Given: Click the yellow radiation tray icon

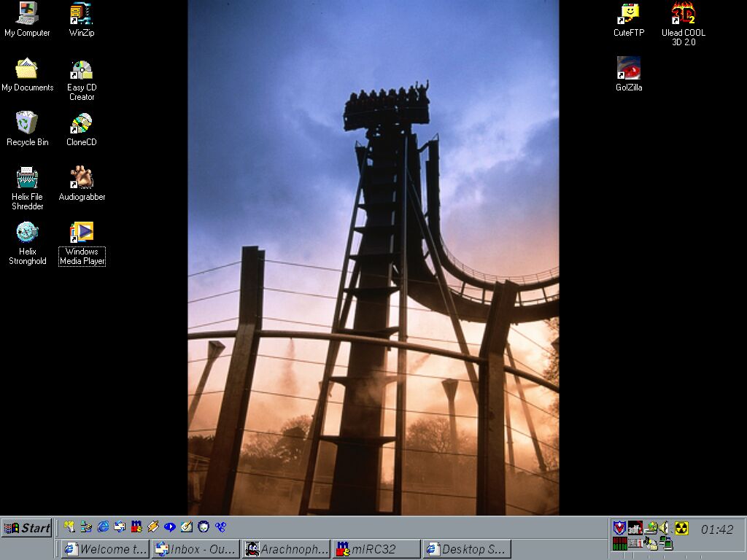Looking at the screenshot, I should pos(681,527).
